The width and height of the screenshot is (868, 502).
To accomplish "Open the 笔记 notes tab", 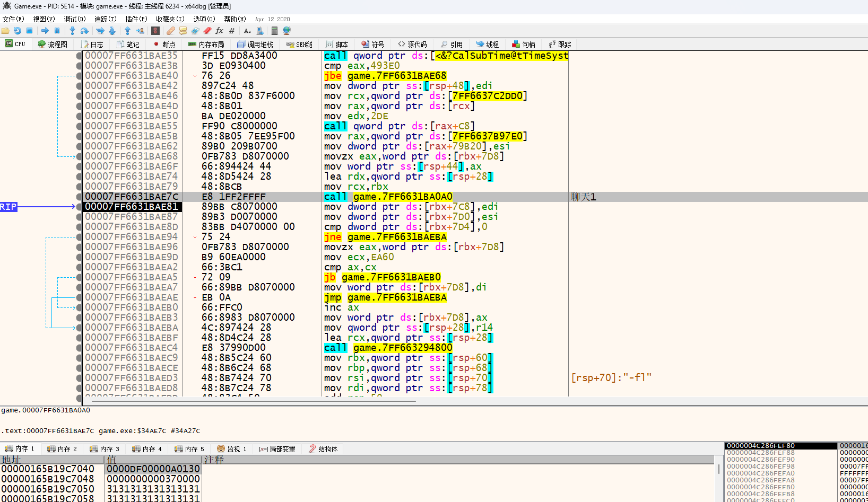I will tap(128, 45).
